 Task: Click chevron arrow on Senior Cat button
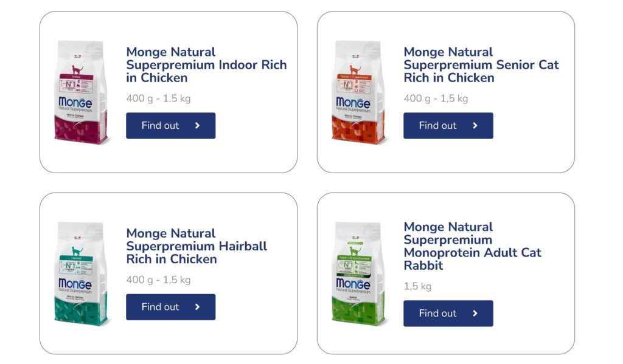coord(475,126)
